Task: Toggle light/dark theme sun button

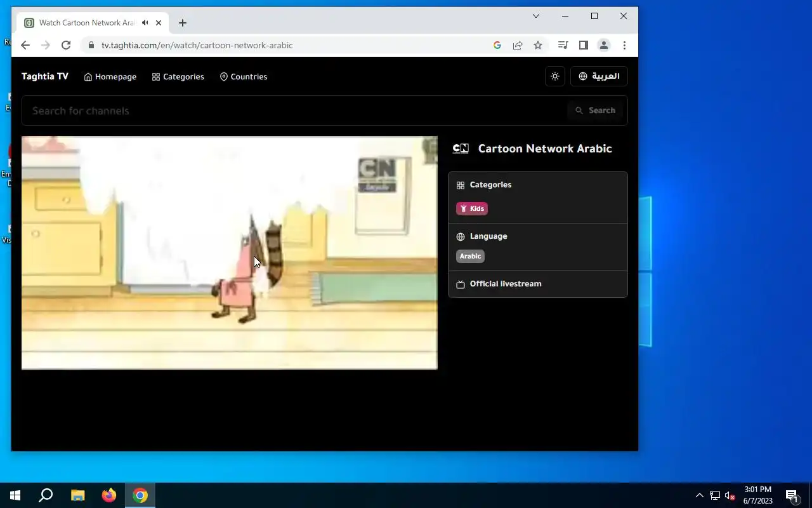Action: (555, 76)
